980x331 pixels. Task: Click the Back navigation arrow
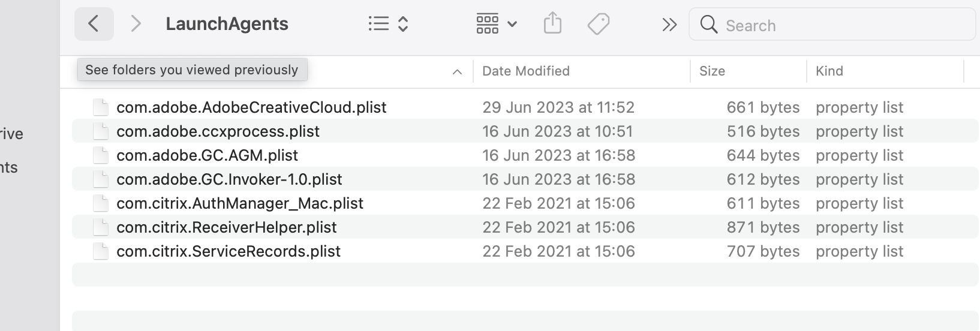(94, 24)
